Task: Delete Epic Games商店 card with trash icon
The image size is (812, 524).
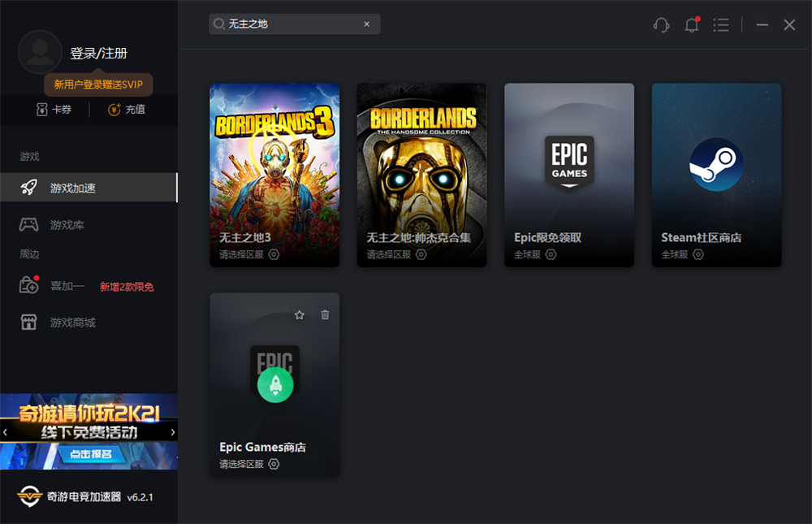Action: click(326, 314)
